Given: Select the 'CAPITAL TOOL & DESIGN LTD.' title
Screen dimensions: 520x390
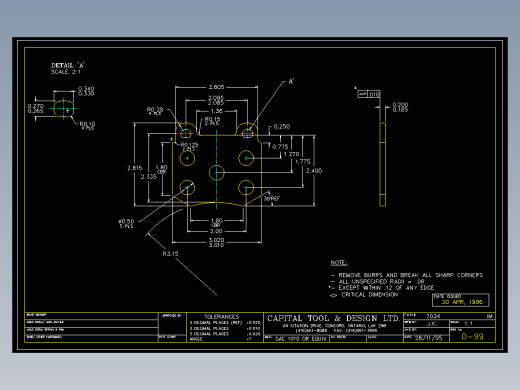Looking at the screenshot, I should coord(333,318).
